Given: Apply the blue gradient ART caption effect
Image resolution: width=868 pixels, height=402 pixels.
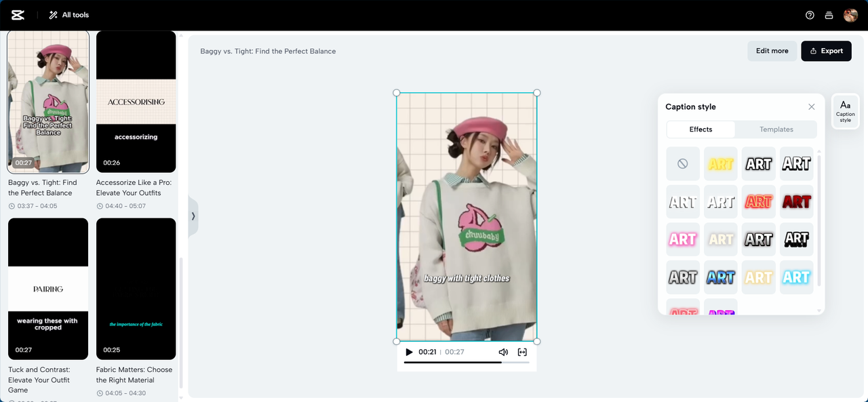Looking at the screenshot, I should point(721,277).
